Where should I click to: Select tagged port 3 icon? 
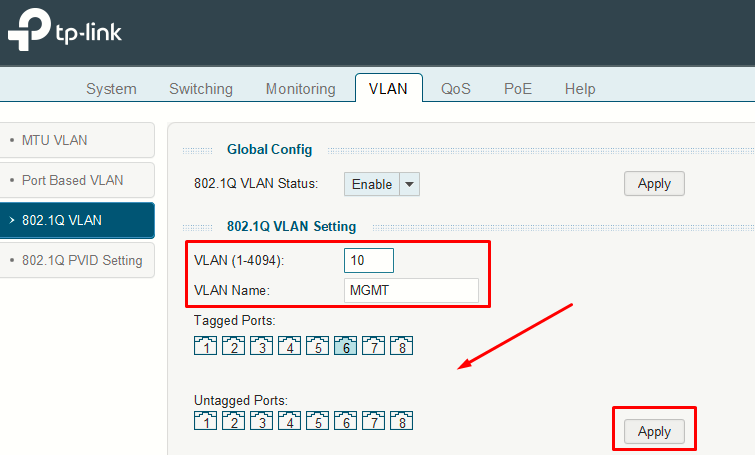pos(261,345)
